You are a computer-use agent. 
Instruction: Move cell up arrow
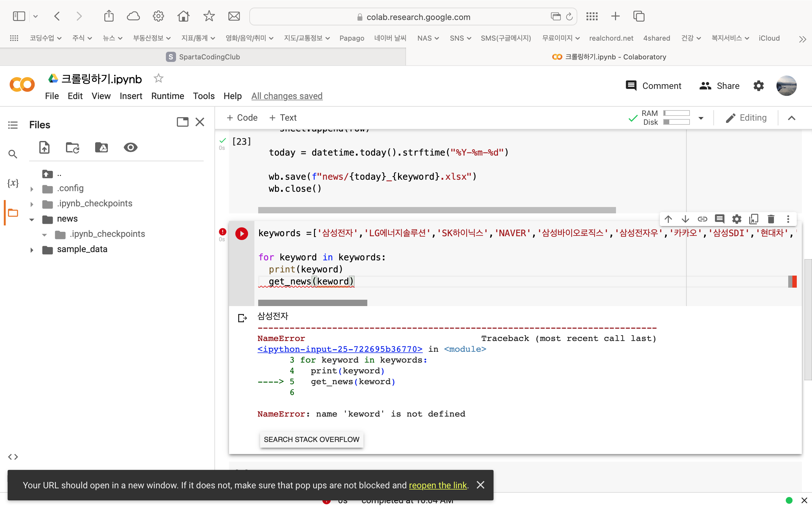click(x=668, y=219)
